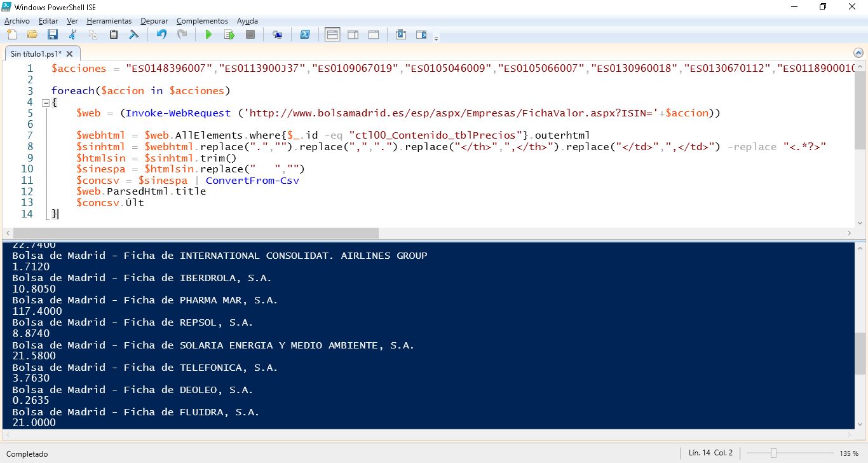Click the New script icon

point(11,34)
